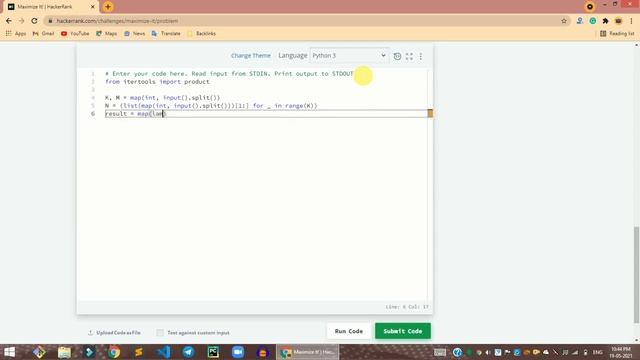Open the Backlinks bookmark folder
640x360 pixels.
coord(202,33)
